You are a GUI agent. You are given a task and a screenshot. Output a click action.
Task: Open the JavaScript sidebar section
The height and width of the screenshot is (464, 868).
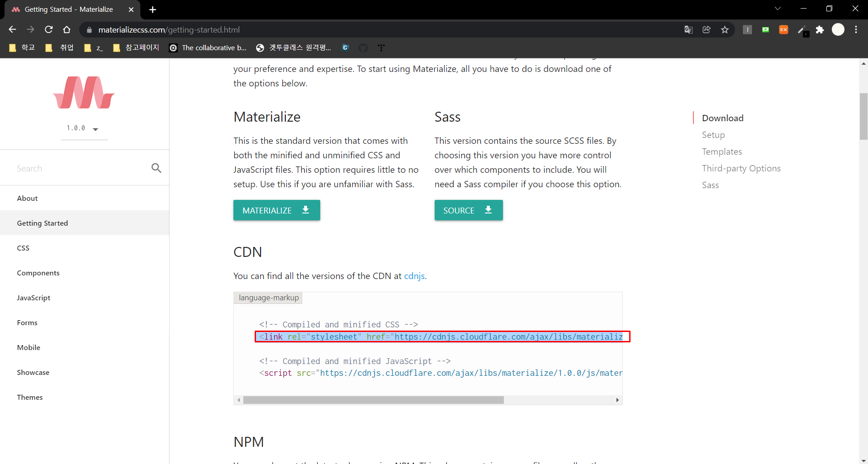[x=85, y=298]
